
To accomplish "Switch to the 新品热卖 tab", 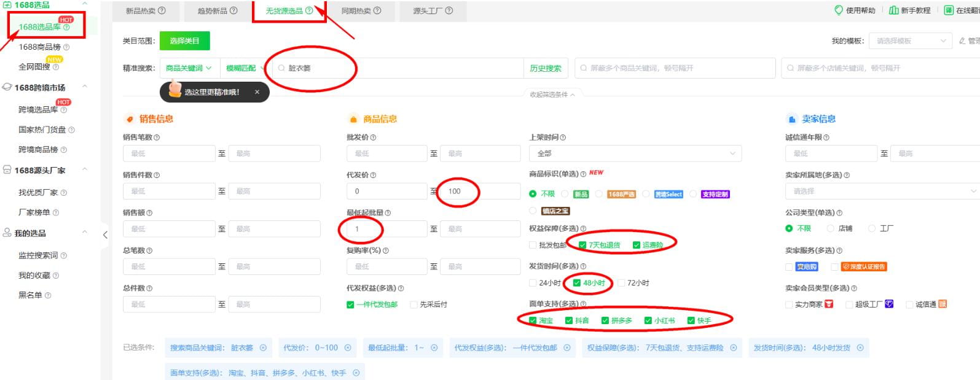I will click(x=146, y=10).
